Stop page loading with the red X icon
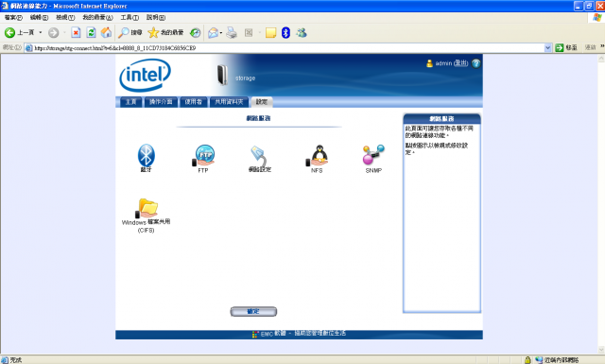 (76, 33)
